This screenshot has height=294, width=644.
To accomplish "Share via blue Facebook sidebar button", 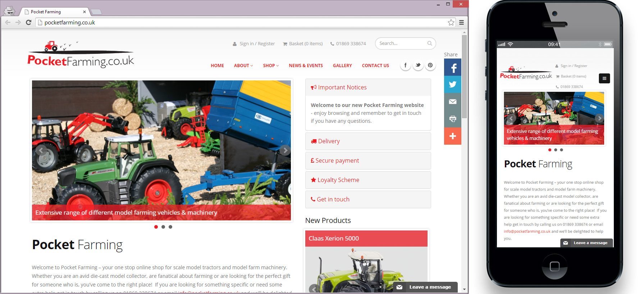I will 453,67.
